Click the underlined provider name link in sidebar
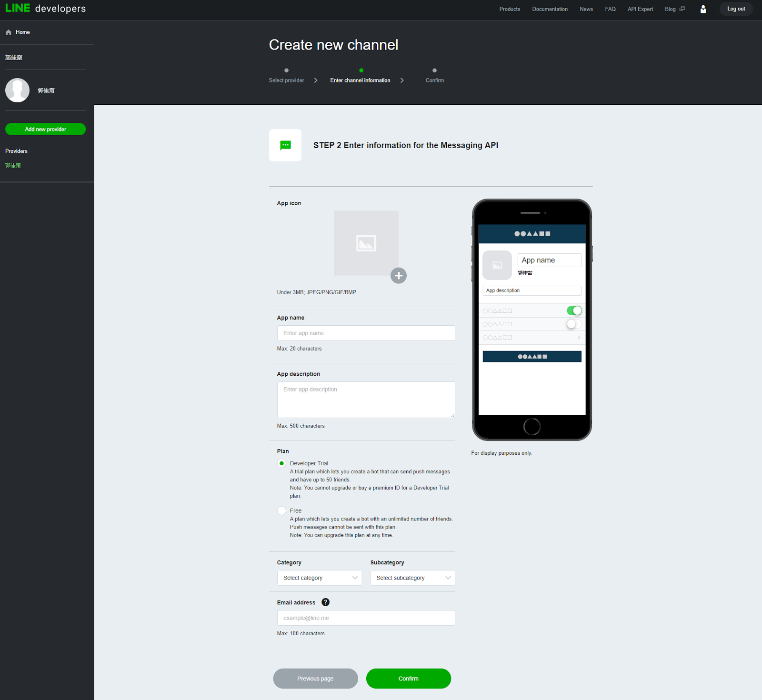This screenshot has height=700, width=762. 14,57
